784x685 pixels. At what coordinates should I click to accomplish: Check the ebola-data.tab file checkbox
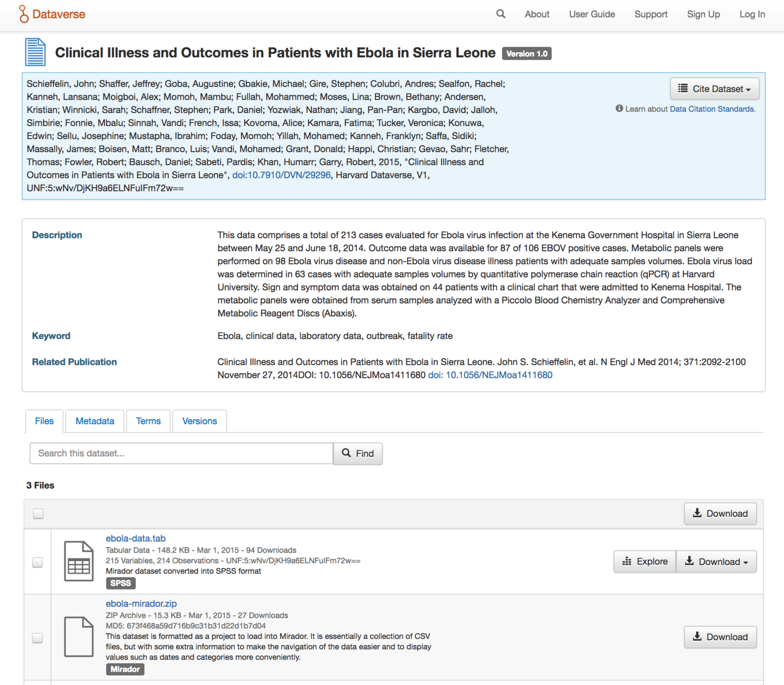point(38,562)
